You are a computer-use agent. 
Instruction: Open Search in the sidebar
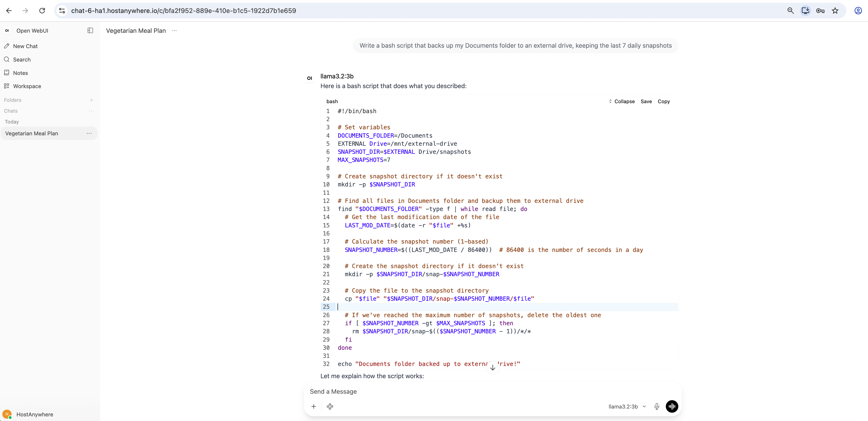tap(22, 60)
